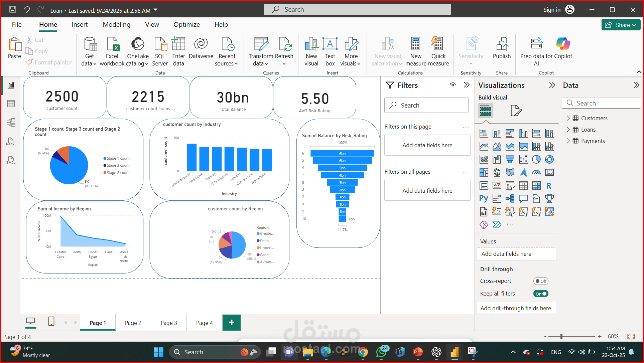Screen dimensions: 644x363
Task: Add a new page with plus button
Action: point(231,323)
